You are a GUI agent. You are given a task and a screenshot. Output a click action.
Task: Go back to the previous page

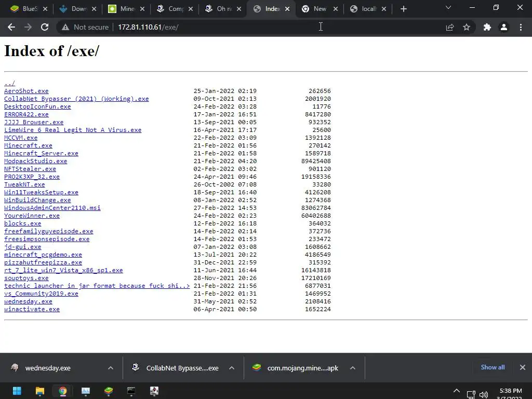coord(11,27)
